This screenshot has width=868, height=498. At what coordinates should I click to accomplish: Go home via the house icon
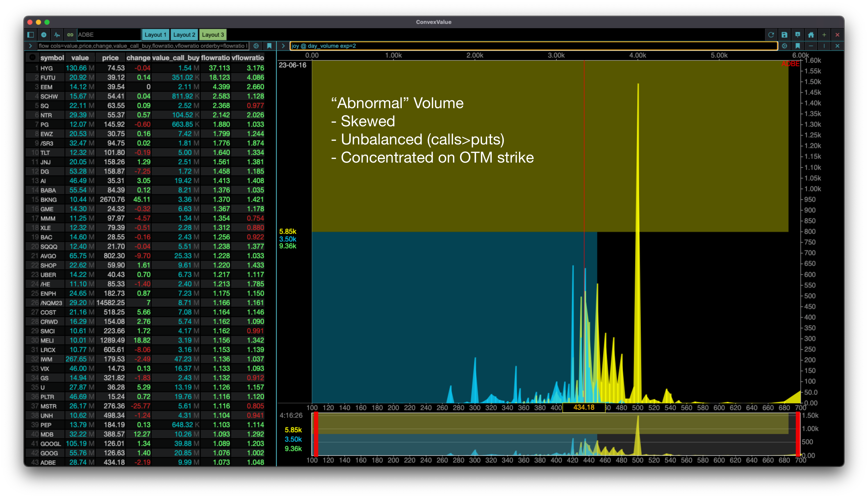tap(811, 35)
